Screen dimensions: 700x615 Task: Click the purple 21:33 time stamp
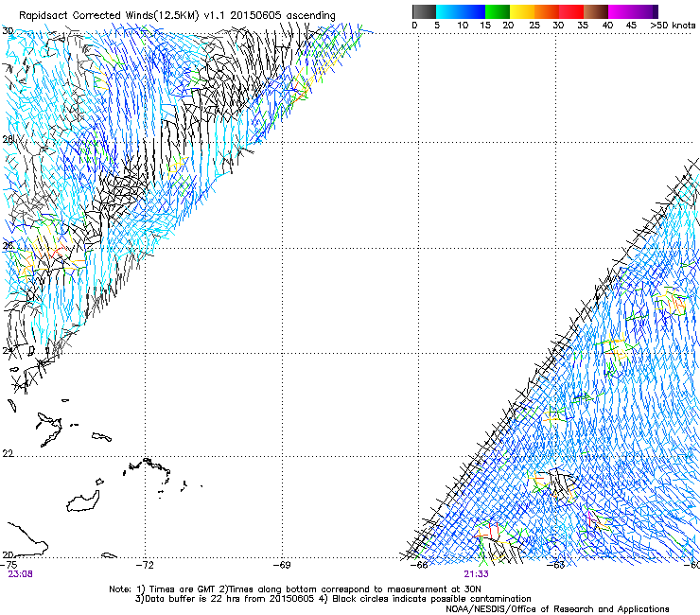(x=476, y=574)
